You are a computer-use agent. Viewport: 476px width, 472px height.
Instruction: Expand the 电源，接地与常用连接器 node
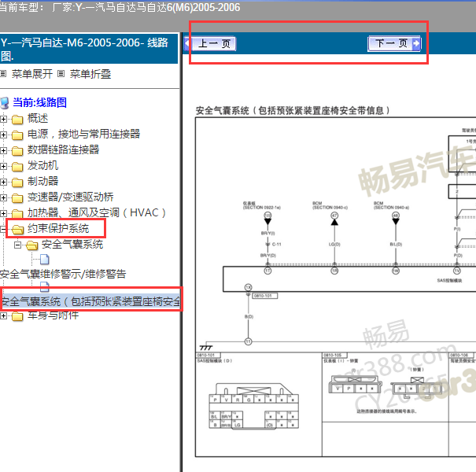click(3, 135)
